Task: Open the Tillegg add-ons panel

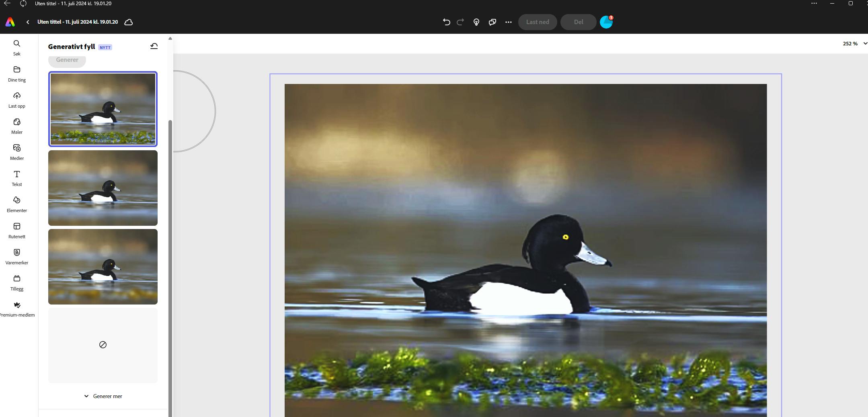Action: [x=17, y=283]
